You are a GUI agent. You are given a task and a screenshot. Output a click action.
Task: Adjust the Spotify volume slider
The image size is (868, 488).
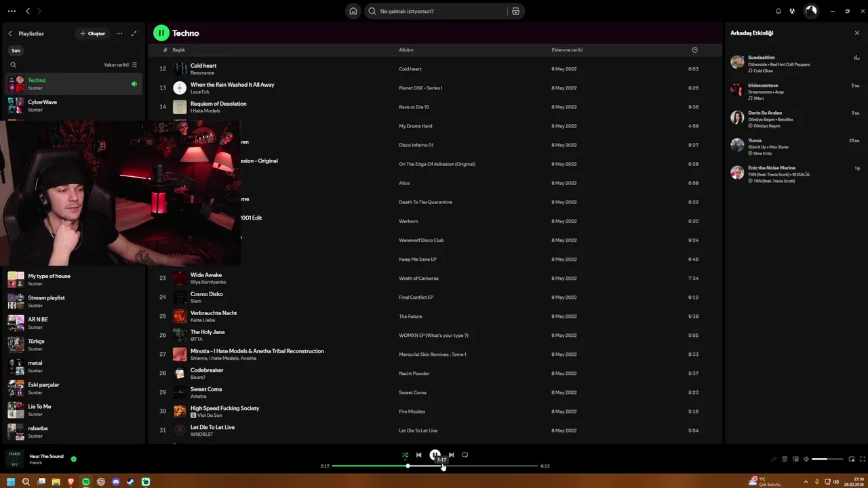828,459
